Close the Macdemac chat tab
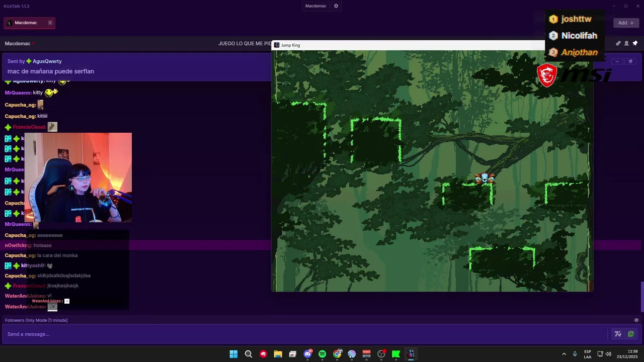 50,23
